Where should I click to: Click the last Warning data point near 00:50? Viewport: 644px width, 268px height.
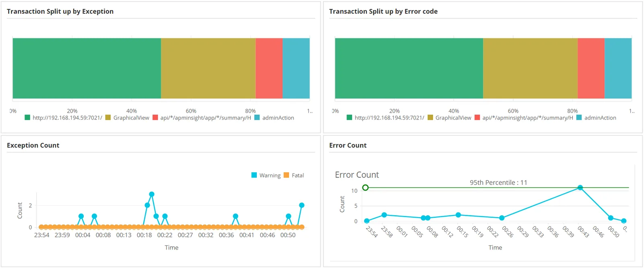301,205
